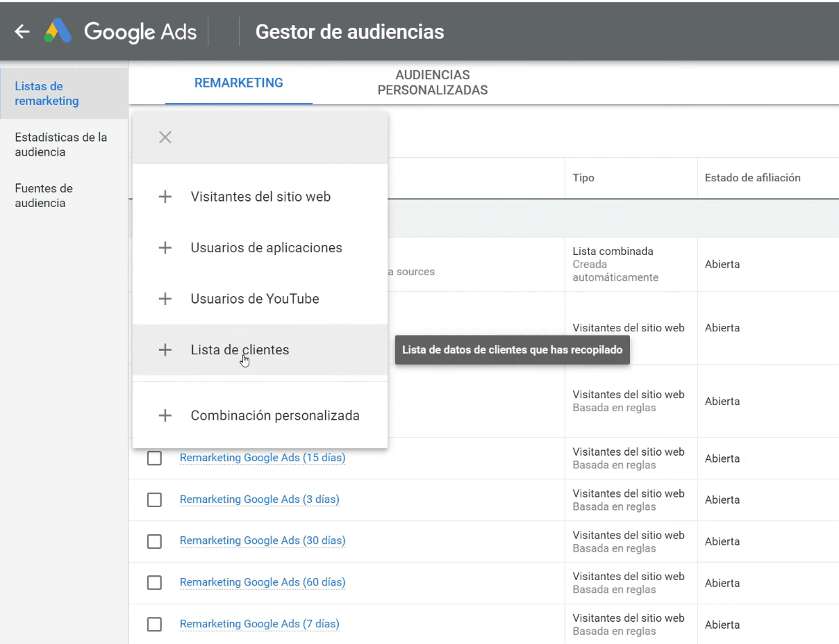Click Gestor de audiencias page title
This screenshot has height=644, width=839.
click(x=350, y=32)
